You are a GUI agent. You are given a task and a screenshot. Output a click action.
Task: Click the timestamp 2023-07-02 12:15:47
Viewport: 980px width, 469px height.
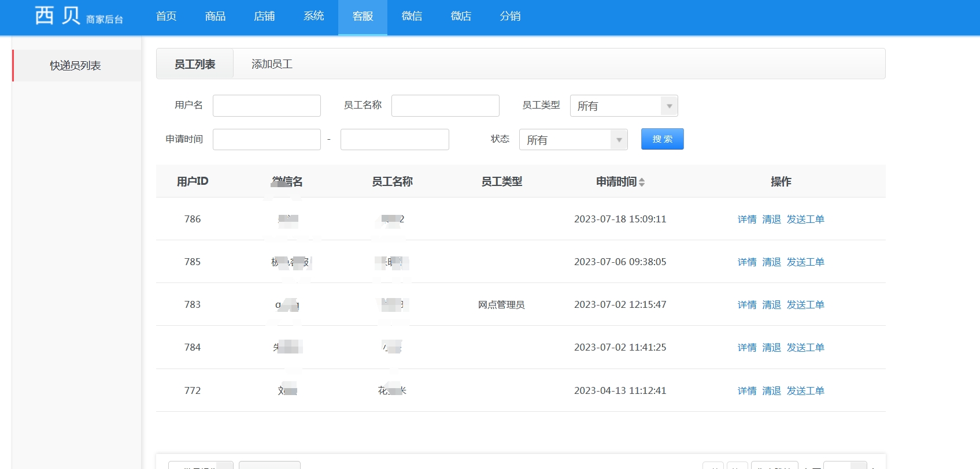(620, 304)
